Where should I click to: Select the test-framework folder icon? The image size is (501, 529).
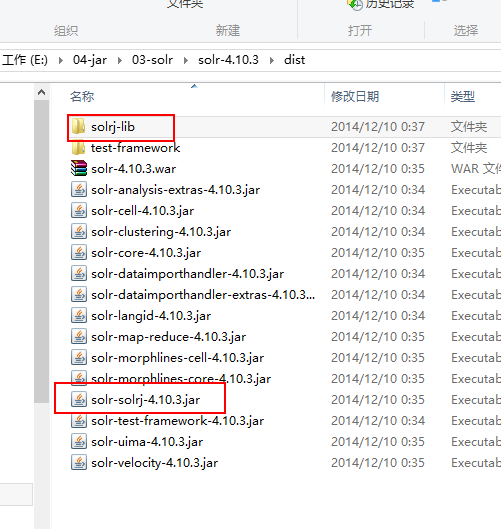(78, 148)
